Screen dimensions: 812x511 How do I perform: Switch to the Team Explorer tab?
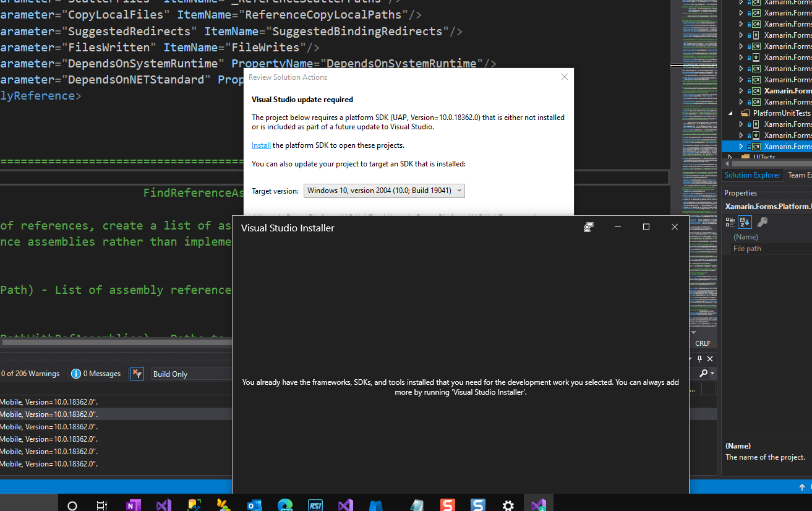(x=798, y=175)
